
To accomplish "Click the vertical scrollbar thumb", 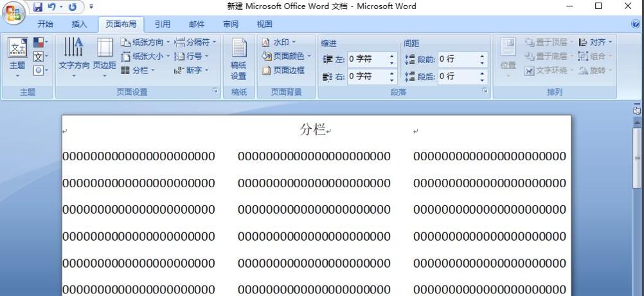I will [x=637, y=158].
